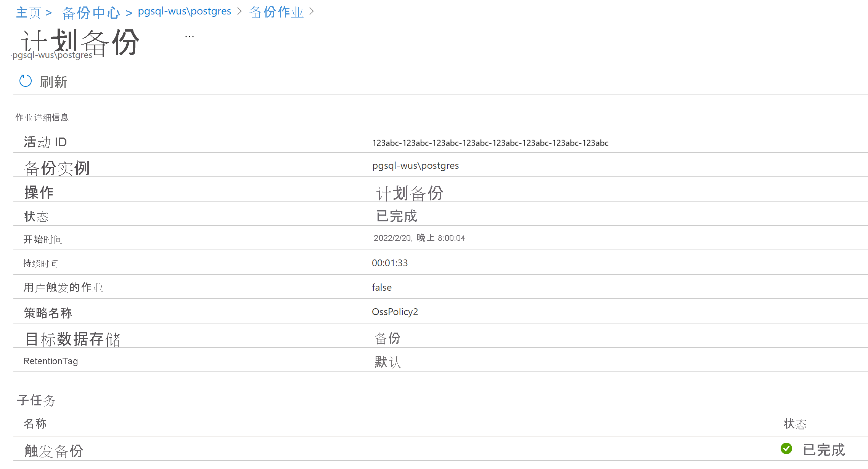Image resolution: width=868 pixels, height=469 pixels.
Task: Click the 名称 column header
Action: point(35,424)
